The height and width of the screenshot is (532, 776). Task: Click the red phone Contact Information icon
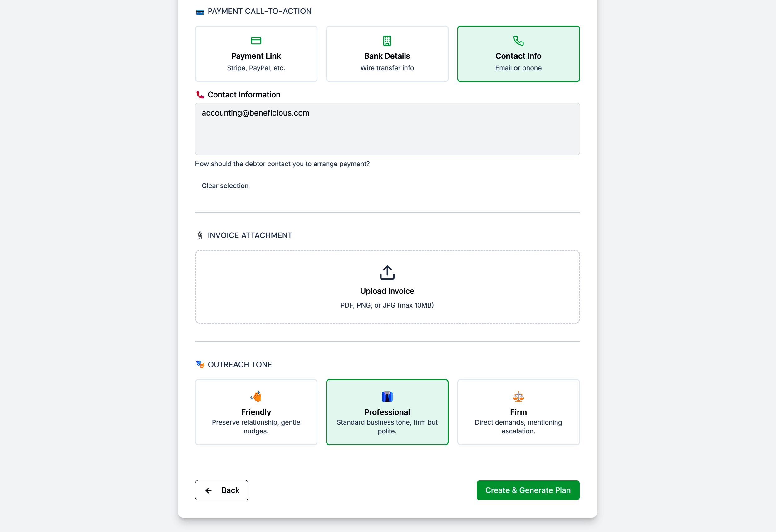point(200,95)
